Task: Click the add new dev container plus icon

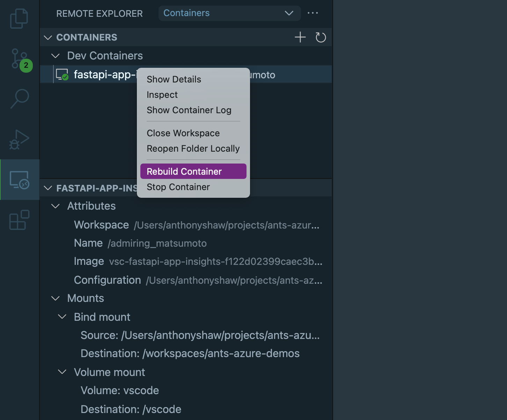Action: point(300,37)
